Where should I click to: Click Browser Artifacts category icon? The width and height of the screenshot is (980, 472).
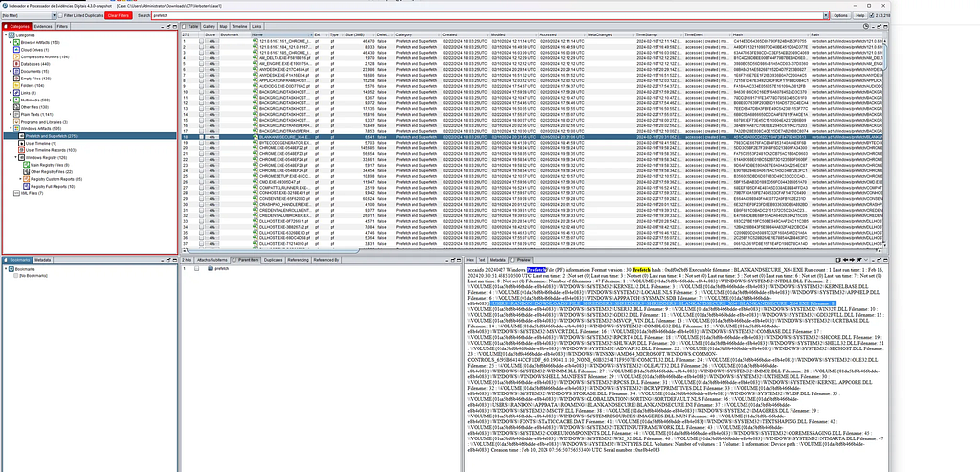click(x=15, y=42)
